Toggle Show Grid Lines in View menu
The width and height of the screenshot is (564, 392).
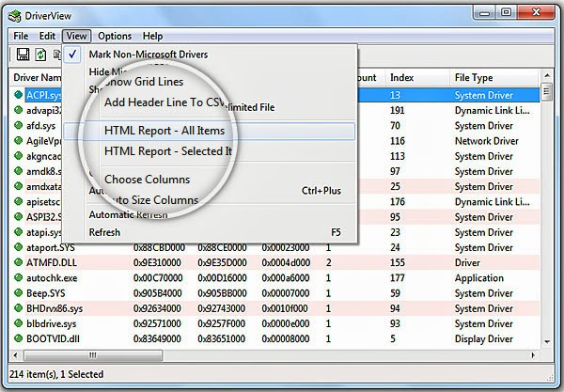(x=144, y=82)
